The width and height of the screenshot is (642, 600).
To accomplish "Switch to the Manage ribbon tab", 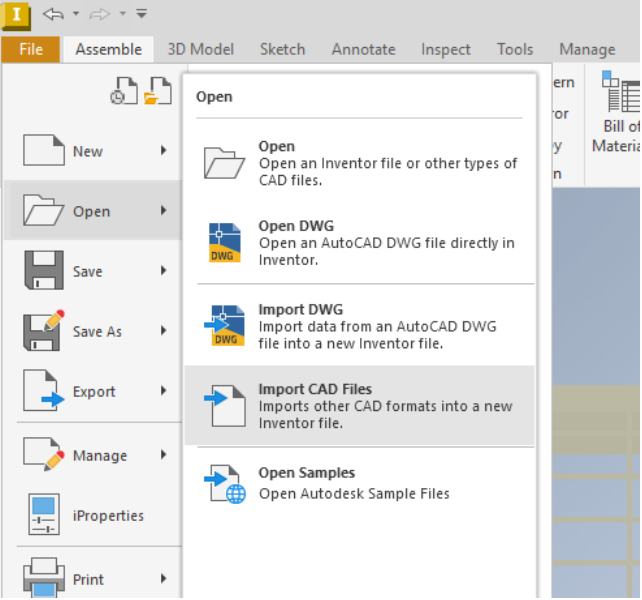I will click(587, 50).
